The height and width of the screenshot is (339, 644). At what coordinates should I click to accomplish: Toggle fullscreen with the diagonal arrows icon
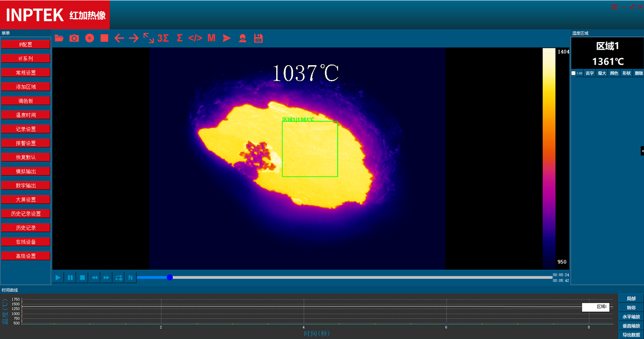[148, 38]
